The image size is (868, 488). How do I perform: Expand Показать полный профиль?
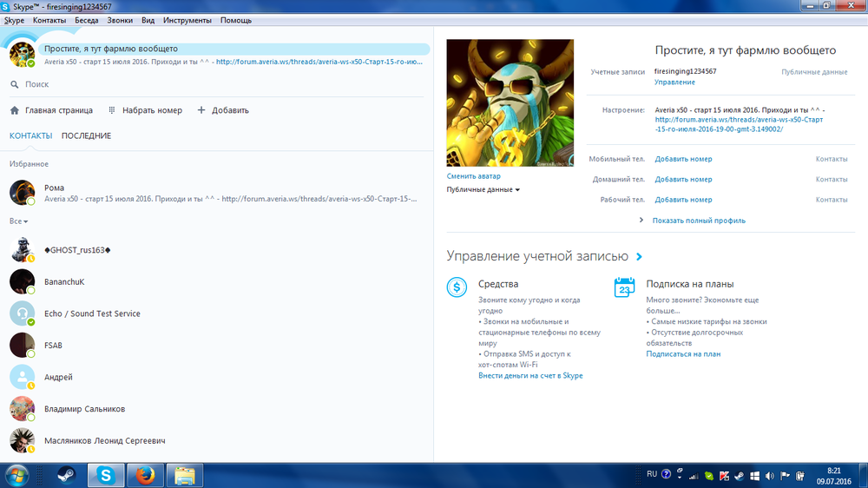click(698, 221)
